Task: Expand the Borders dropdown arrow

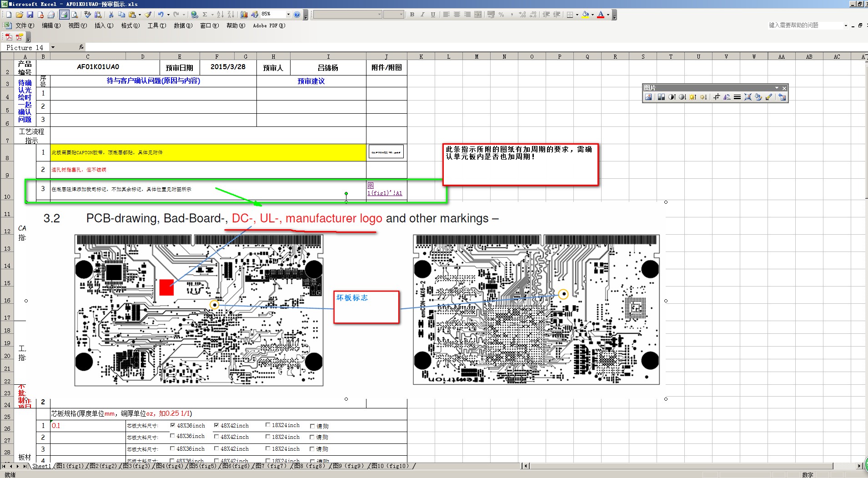Action: [x=577, y=15]
